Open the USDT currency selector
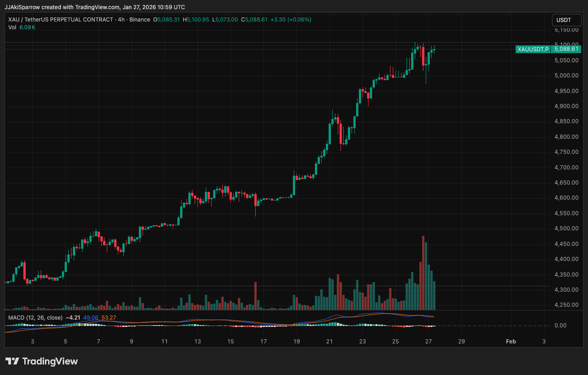Image resolution: width=588 pixels, height=375 pixels. coord(566,20)
